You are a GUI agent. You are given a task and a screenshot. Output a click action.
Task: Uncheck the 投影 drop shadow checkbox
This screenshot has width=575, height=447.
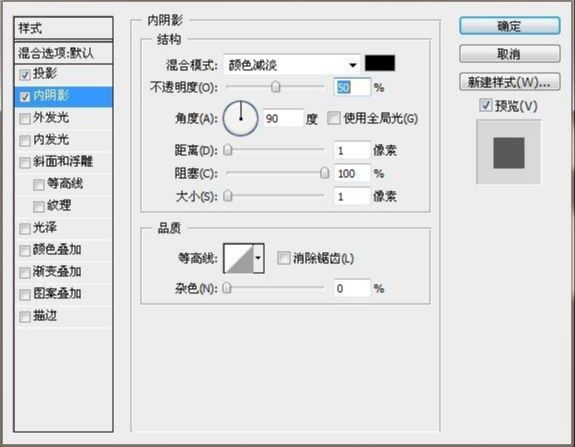(25, 75)
